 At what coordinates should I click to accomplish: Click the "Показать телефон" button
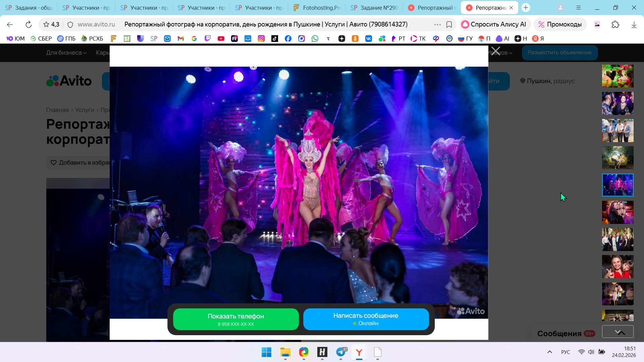point(236,319)
